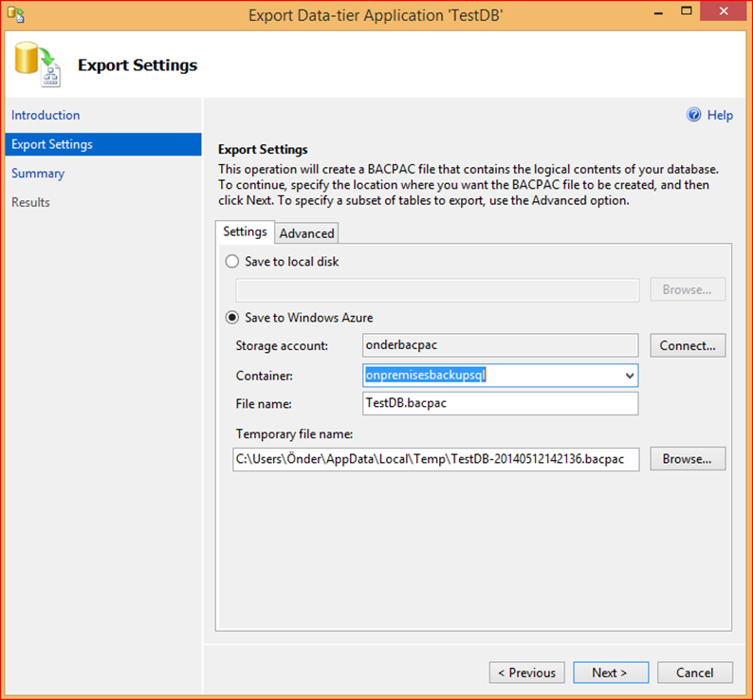Minimize the Export Data-tier Application window

point(658,12)
